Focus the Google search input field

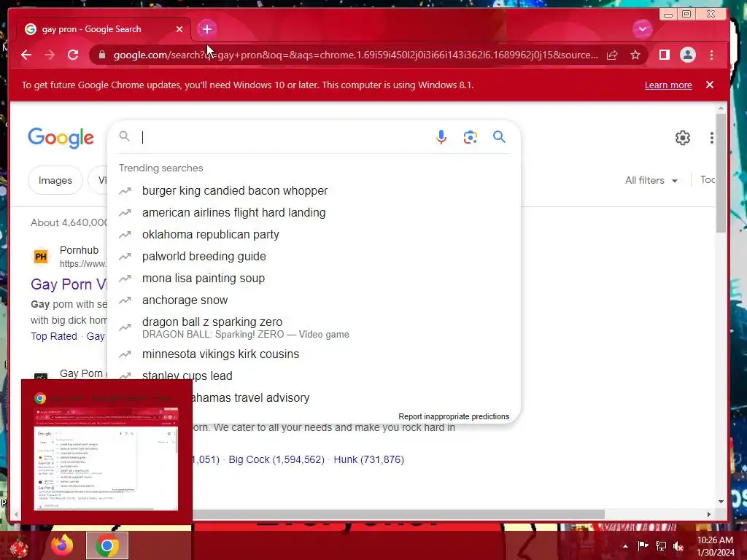pos(284,137)
